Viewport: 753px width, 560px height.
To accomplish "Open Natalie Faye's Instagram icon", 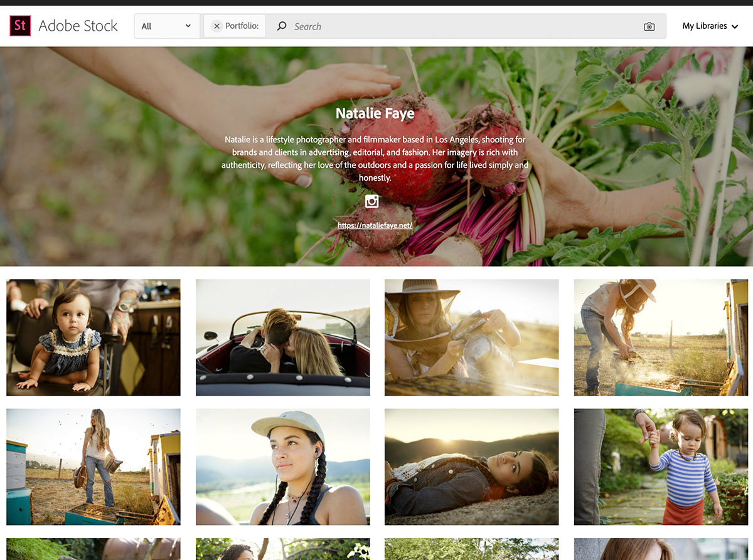I will tap(372, 201).
